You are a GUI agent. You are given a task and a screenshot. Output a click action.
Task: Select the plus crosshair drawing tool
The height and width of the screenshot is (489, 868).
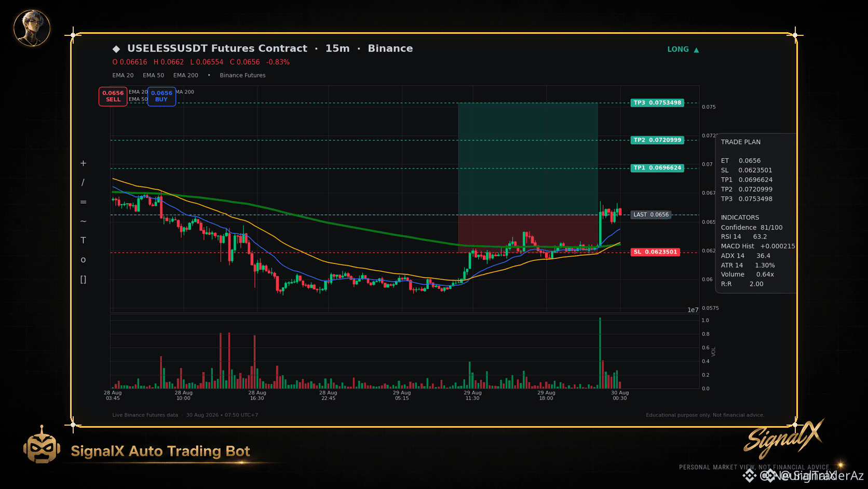click(83, 163)
